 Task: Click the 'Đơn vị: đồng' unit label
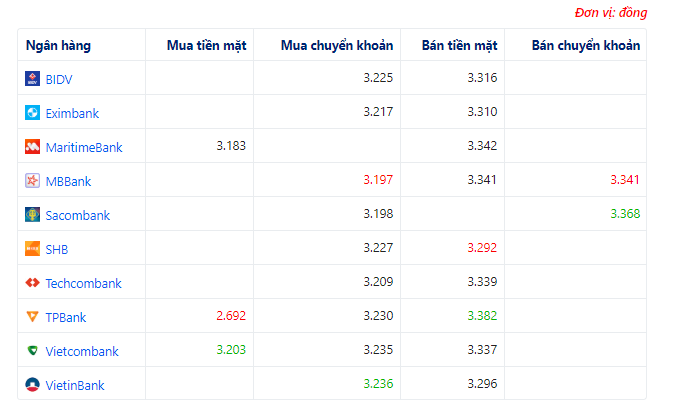[x=611, y=13]
